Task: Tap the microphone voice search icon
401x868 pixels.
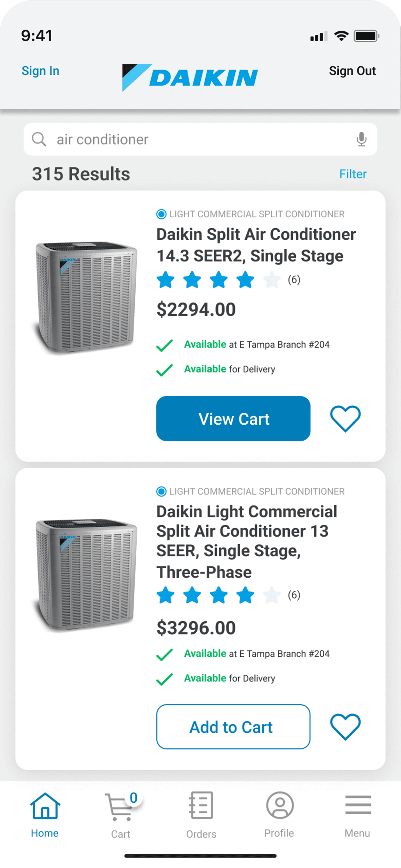Action: click(x=361, y=139)
